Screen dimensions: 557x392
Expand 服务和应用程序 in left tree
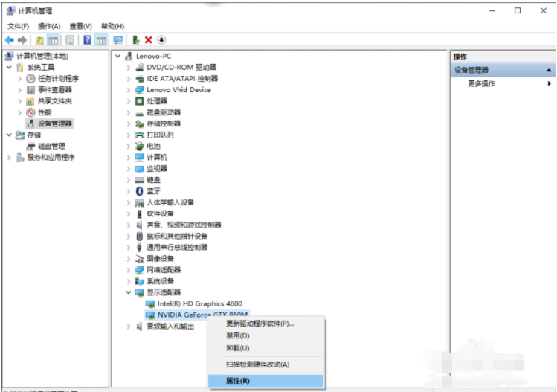[10, 158]
